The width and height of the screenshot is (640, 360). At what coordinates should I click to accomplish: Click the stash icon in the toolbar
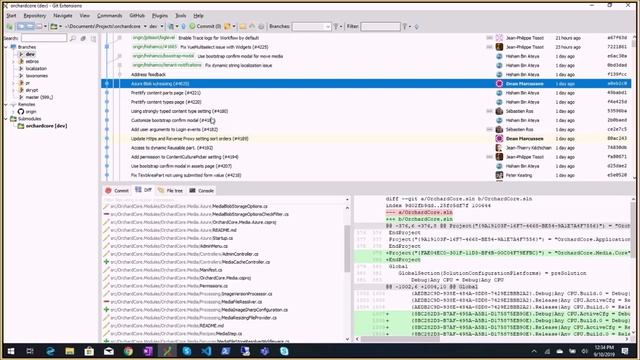227,26
